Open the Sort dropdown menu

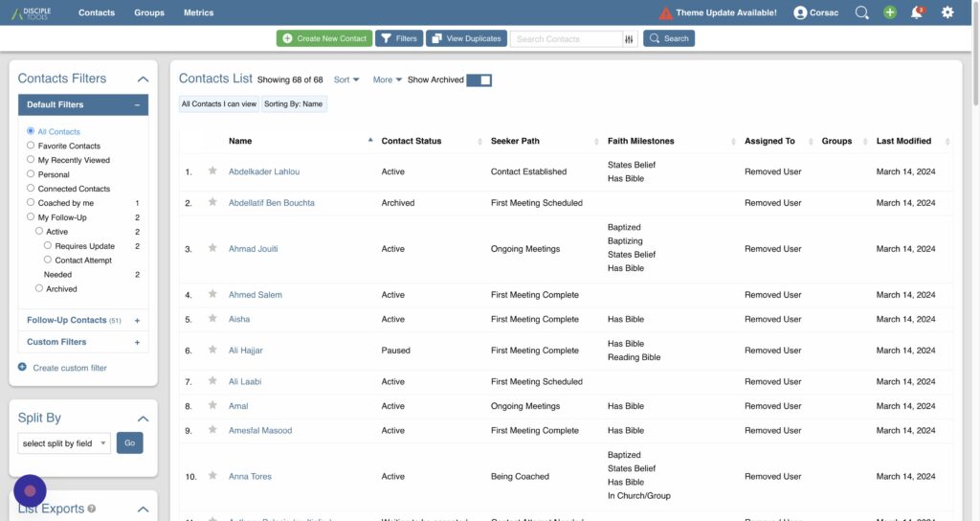click(x=346, y=80)
